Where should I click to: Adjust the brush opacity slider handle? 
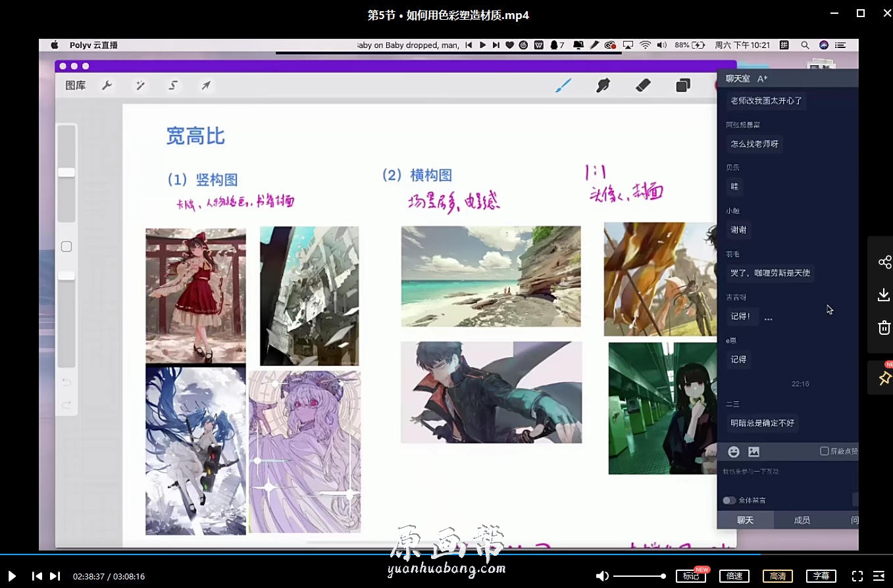tap(66, 276)
